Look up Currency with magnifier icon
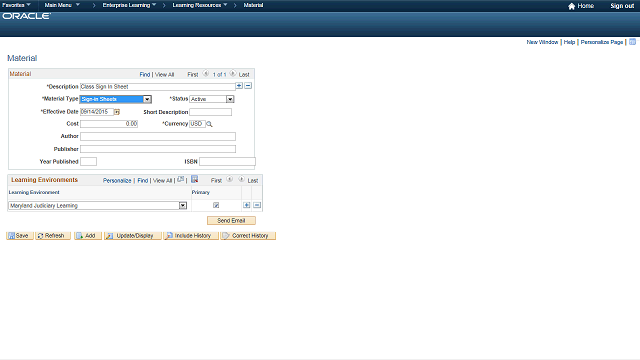Viewport: 640px width, 360px height. [x=209, y=124]
